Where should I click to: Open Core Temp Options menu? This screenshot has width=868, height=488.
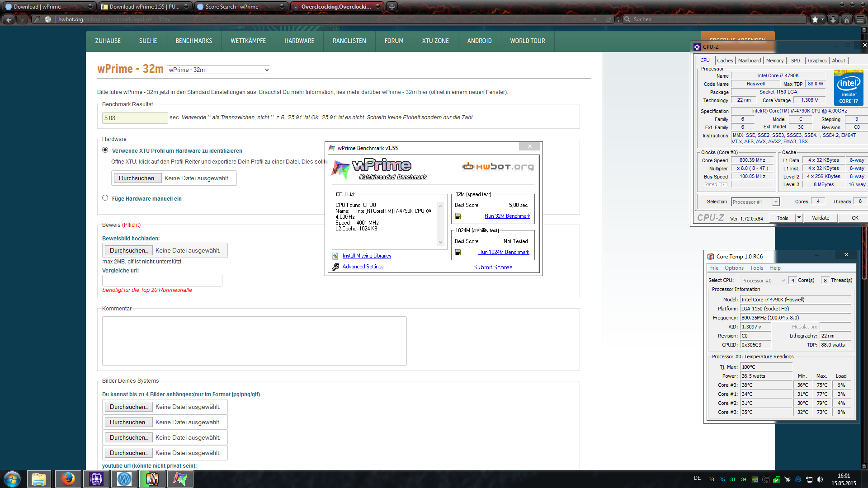(734, 268)
